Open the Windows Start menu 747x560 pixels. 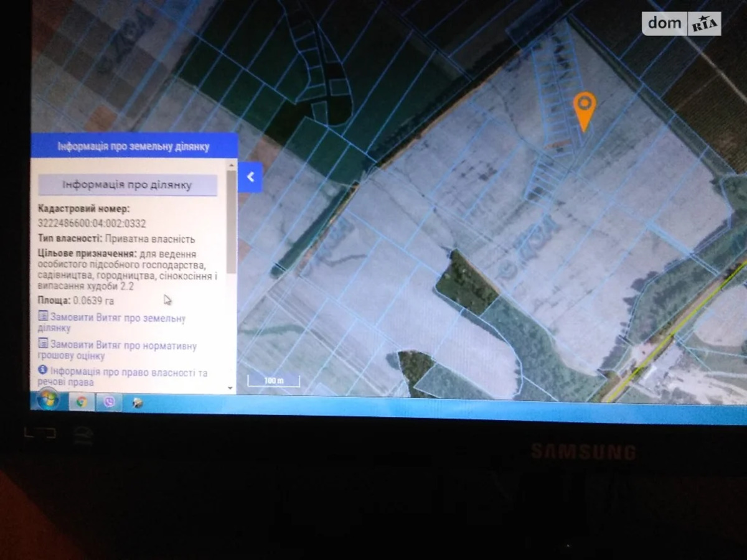coord(47,400)
